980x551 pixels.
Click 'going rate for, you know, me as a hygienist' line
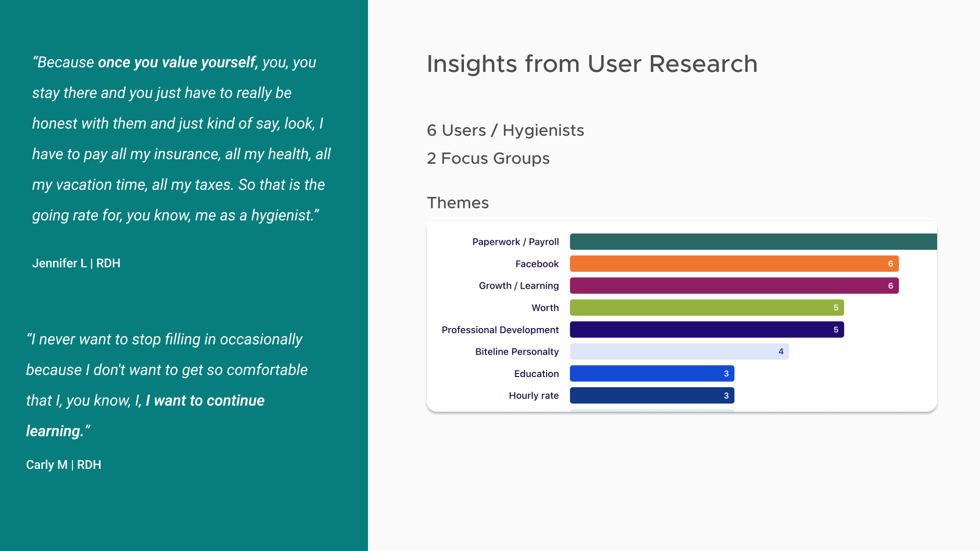coord(176,215)
